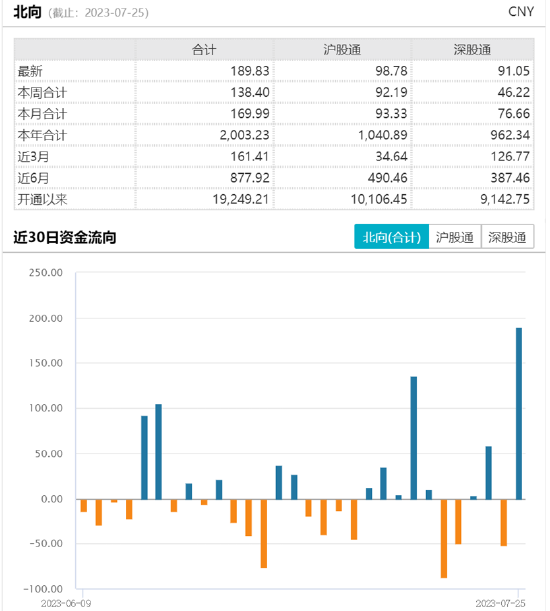Click the value 9,142.75
550x611 pixels.
point(505,199)
